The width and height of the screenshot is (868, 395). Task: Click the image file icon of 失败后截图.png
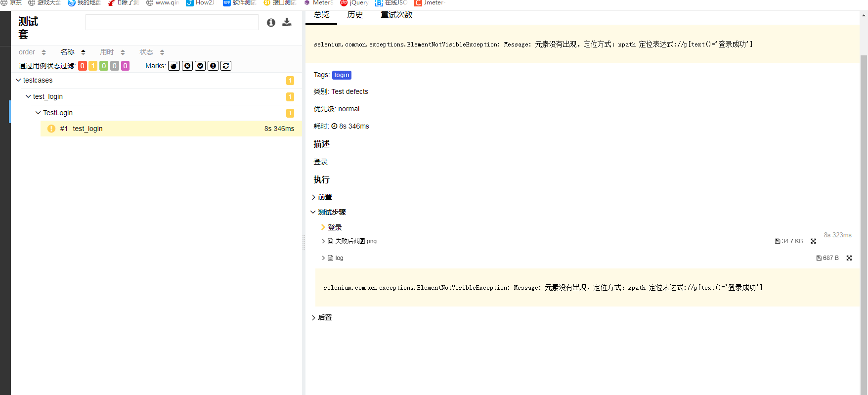pyautogui.click(x=331, y=241)
